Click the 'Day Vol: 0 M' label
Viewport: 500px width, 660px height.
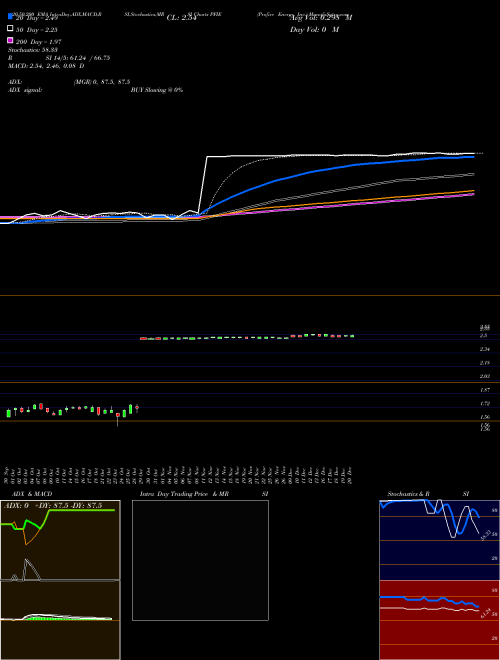(x=314, y=30)
